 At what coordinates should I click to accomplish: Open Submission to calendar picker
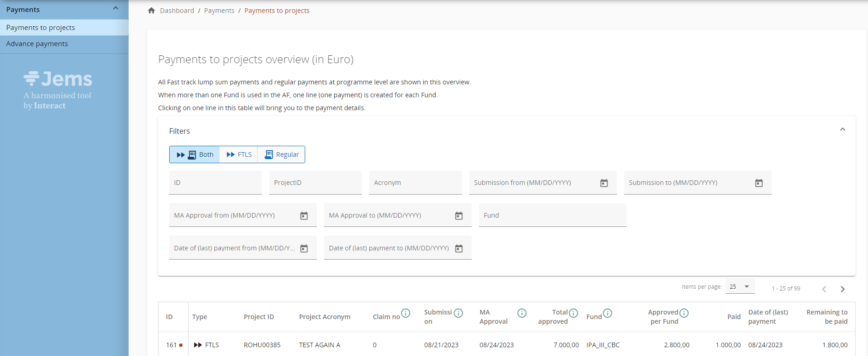point(759,183)
